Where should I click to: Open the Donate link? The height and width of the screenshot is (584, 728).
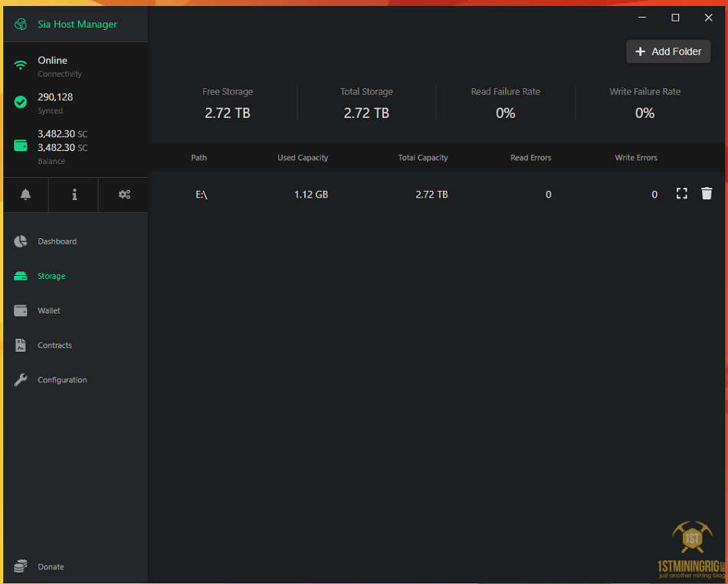[x=51, y=567]
